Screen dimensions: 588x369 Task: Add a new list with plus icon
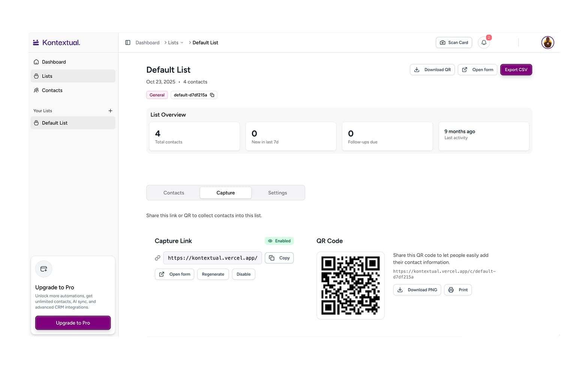pyautogui.click(x=110, y=111)
